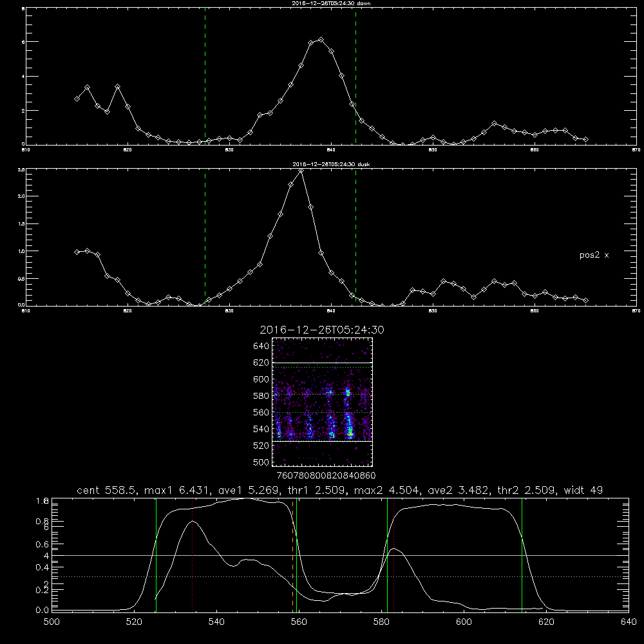Click the '500' label on bottom plot axis

point(52,622)
